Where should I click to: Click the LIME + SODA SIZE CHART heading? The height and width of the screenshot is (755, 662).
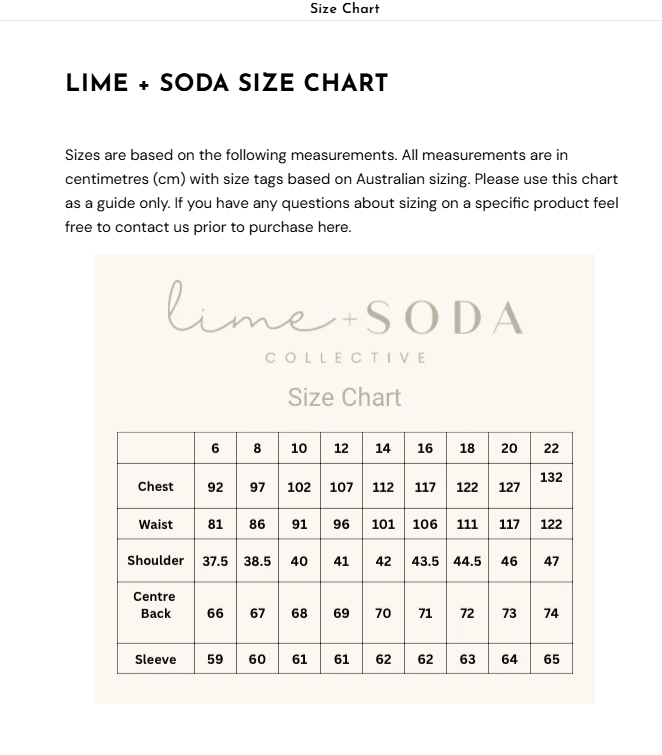coord(226,84)
